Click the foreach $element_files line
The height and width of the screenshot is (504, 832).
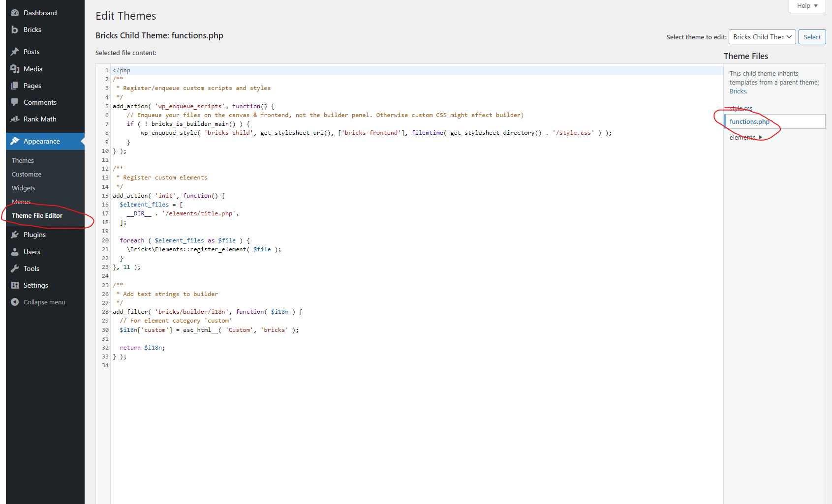pos(185,240)
